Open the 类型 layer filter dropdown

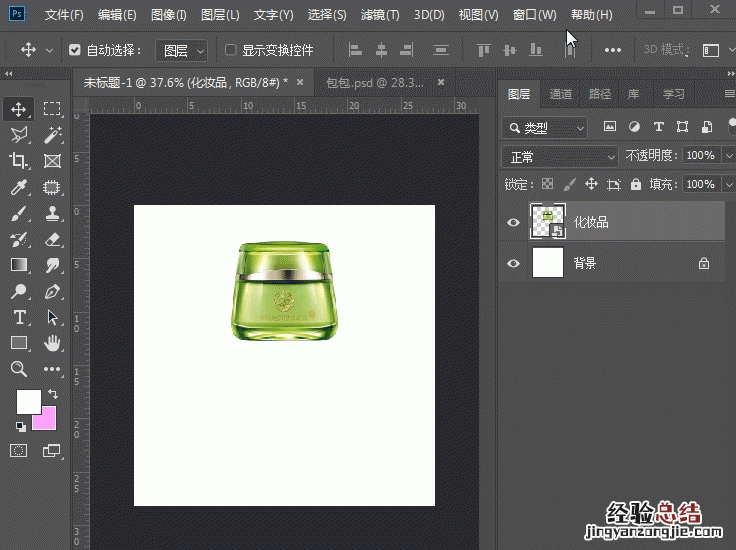click(x=545, y=128)
